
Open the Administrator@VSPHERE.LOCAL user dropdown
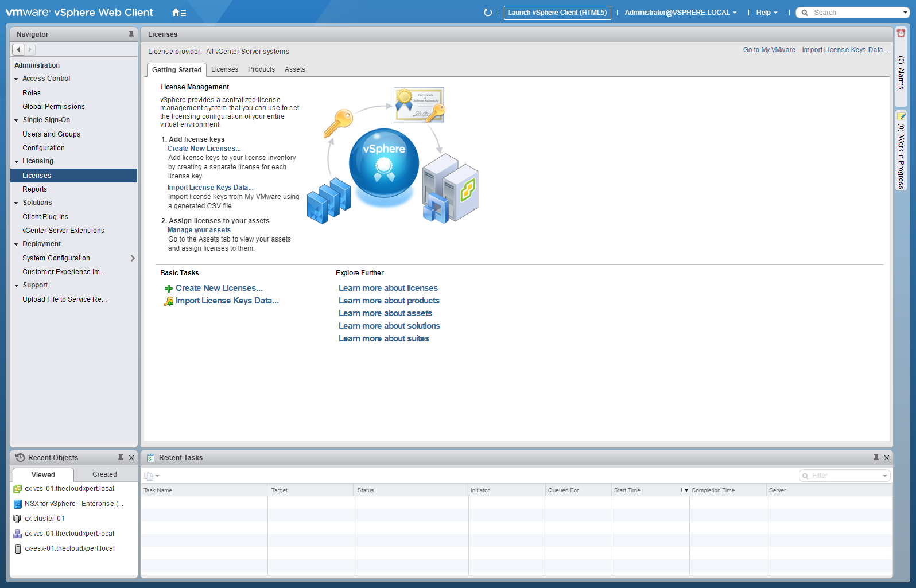click(680, 13)
